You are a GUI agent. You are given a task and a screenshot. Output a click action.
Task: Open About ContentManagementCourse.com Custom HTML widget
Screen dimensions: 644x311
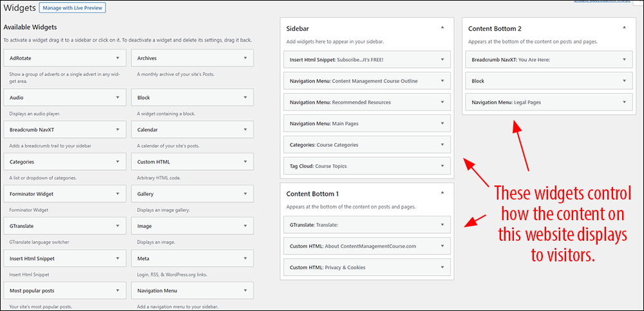click(x=367, y=246)
